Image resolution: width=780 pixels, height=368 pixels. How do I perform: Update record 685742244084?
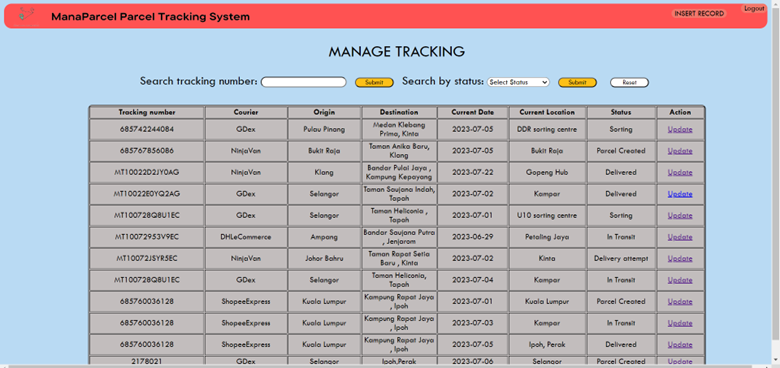[680, 129]
